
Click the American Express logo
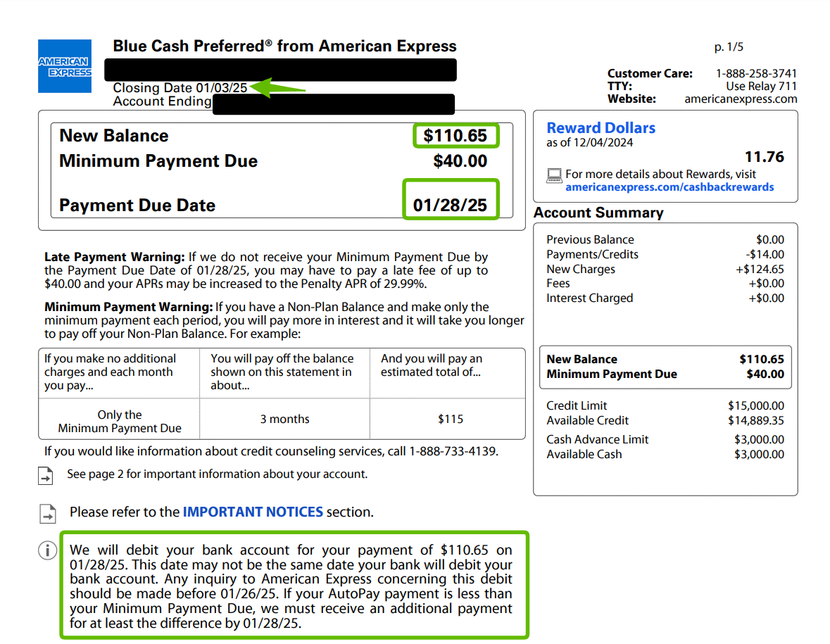click(65, 66)
